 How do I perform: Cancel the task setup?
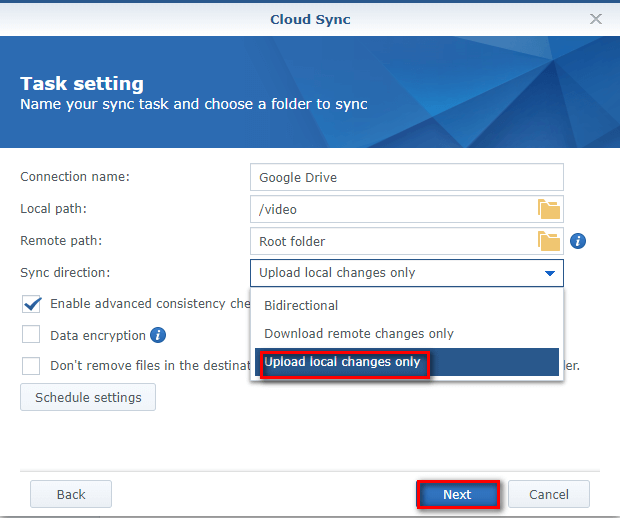click(548, 494)
